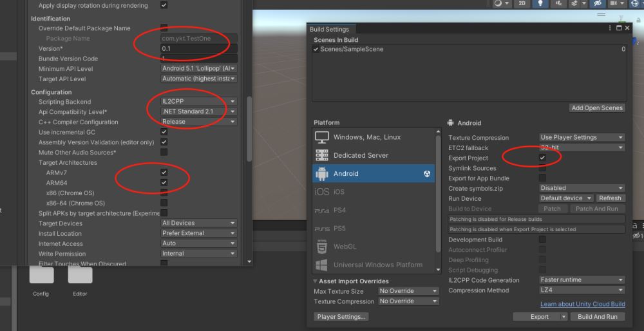Click the Build Settings window tab
Screen dimensions: 644x331
point(329,29)
